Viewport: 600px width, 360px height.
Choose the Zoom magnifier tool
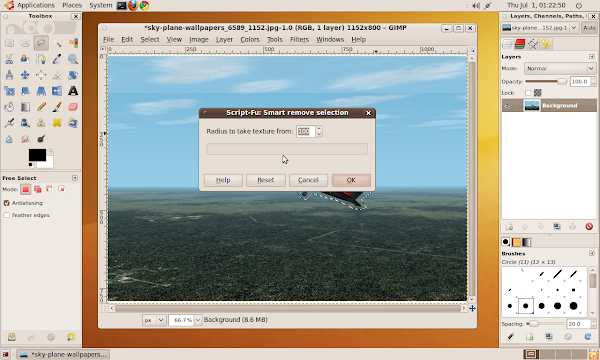pos(73,59)
